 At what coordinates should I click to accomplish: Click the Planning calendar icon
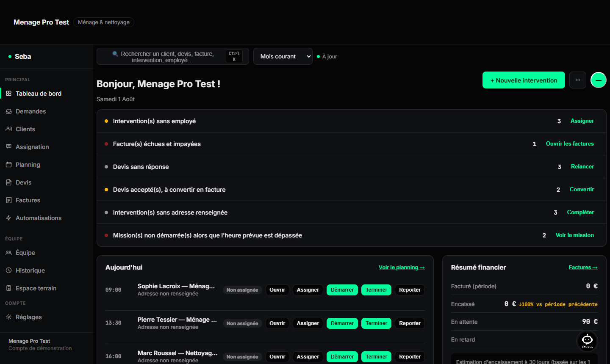pos(8,165)
